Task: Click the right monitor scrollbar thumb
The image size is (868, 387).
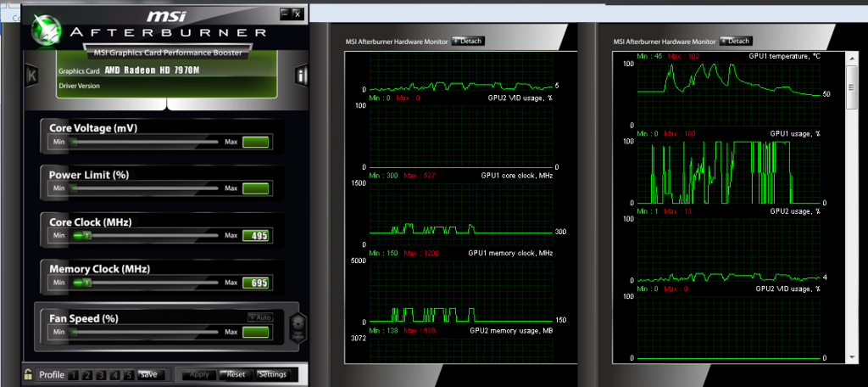Action: point(853,87)
